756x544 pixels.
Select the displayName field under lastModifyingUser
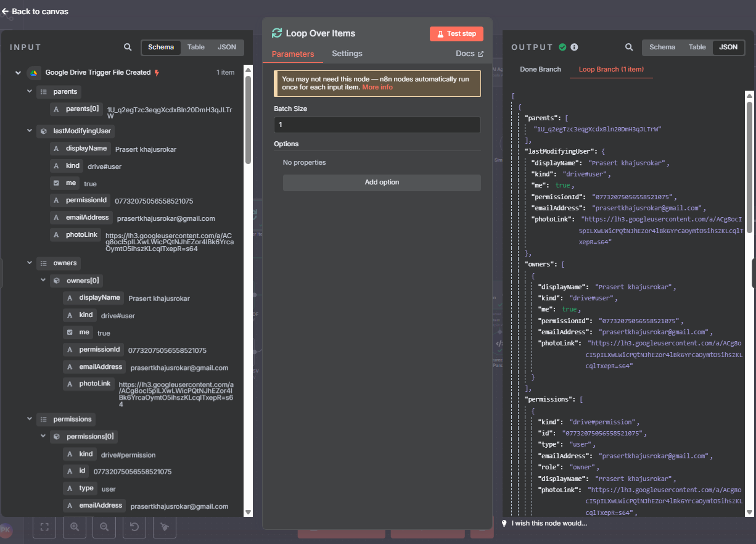[80, 149]
